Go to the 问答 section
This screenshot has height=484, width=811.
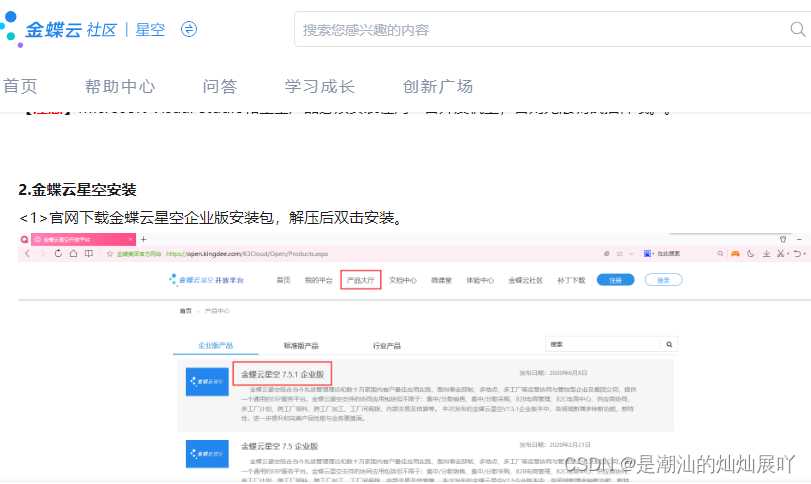(x=220, y=86)
